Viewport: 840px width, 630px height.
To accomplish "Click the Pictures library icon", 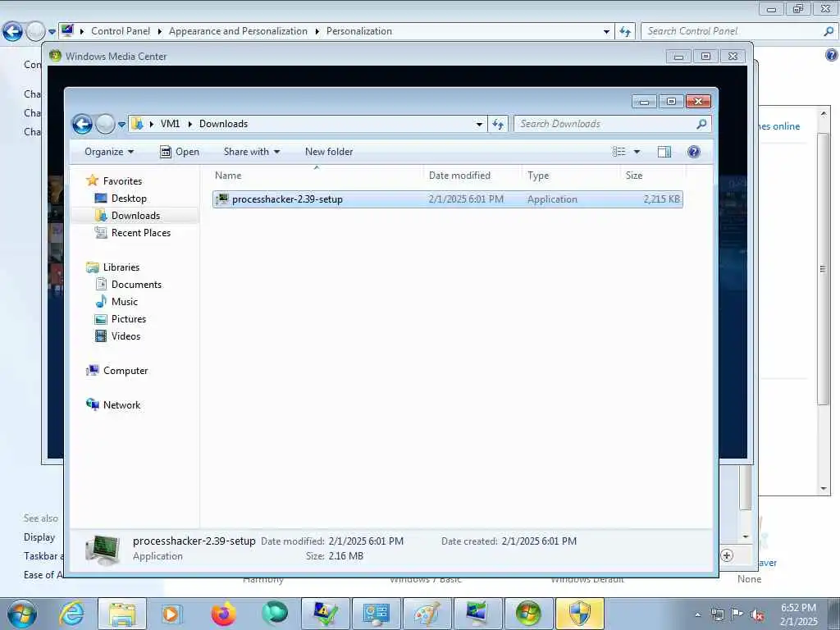I will click(x=101, y=319).
